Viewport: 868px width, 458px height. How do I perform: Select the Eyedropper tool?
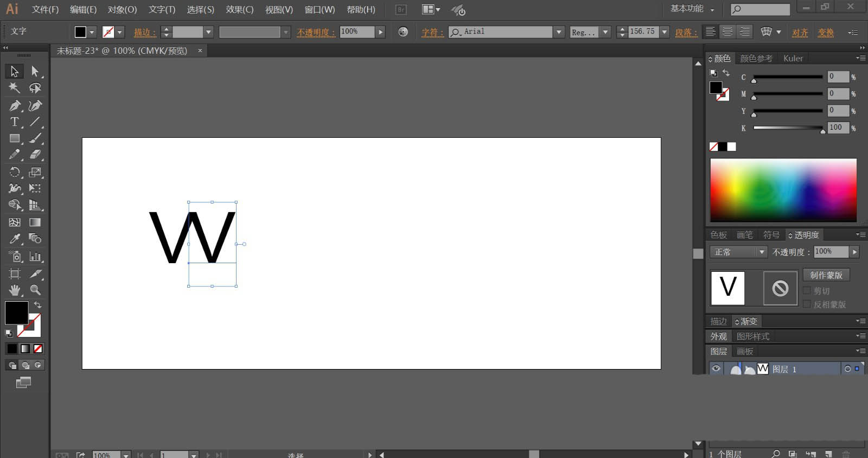pyautogui.click(x=15, y=239)
